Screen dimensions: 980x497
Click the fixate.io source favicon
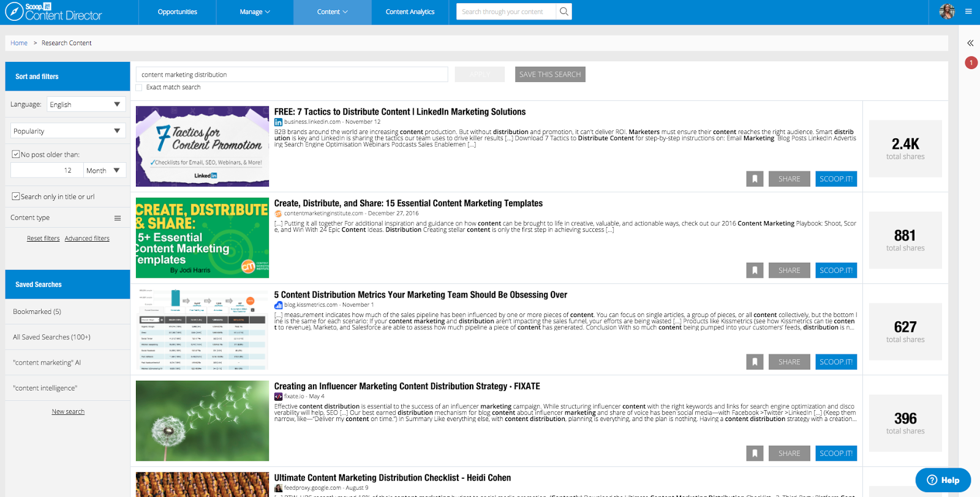point(279,397)
